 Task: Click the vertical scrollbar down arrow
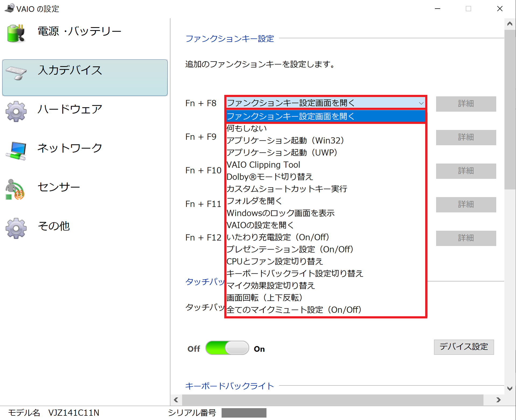[510, 388]
